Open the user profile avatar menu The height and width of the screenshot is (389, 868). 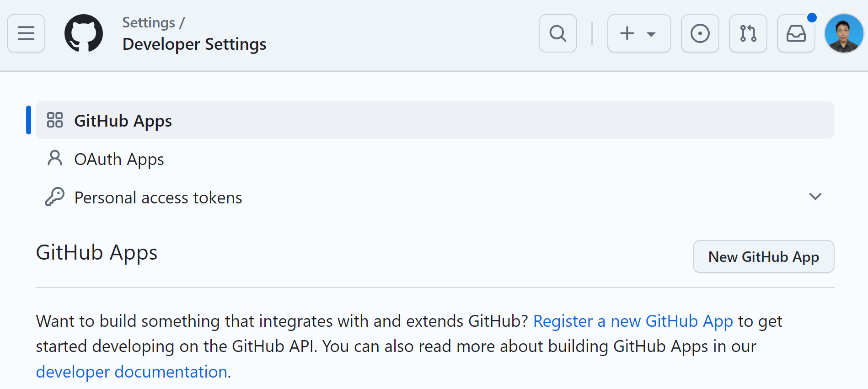tap(843, 33)
